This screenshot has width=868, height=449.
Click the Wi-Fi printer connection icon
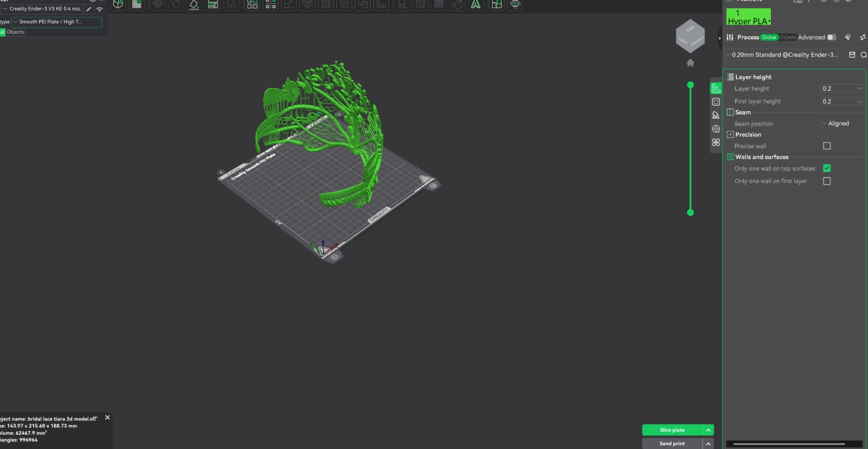click(100, 9)
